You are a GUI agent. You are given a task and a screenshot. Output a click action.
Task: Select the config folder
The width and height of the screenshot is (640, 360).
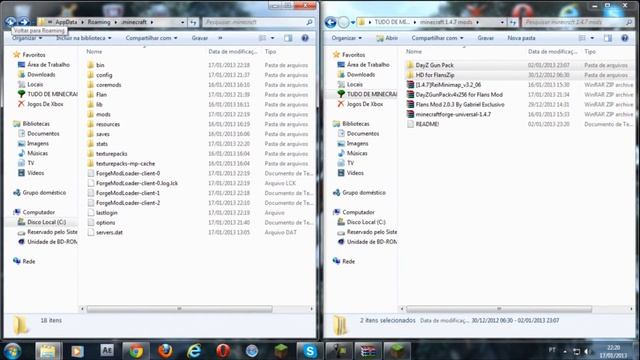point(104,75)
